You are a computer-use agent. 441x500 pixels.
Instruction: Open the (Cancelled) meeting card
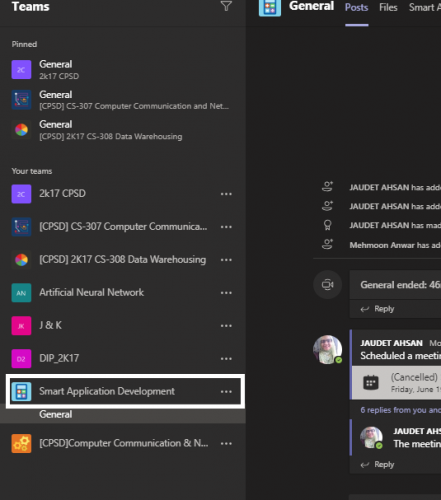(397, 383)
